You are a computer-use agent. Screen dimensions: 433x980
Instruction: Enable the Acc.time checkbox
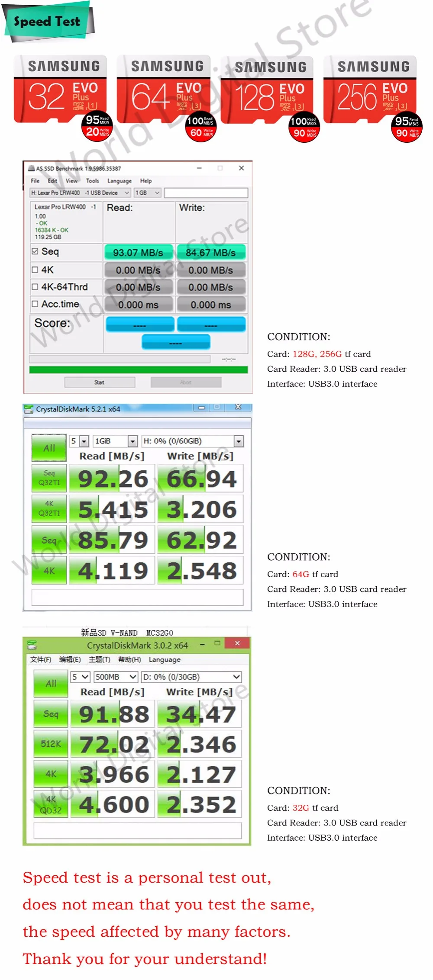coord(35,304)
